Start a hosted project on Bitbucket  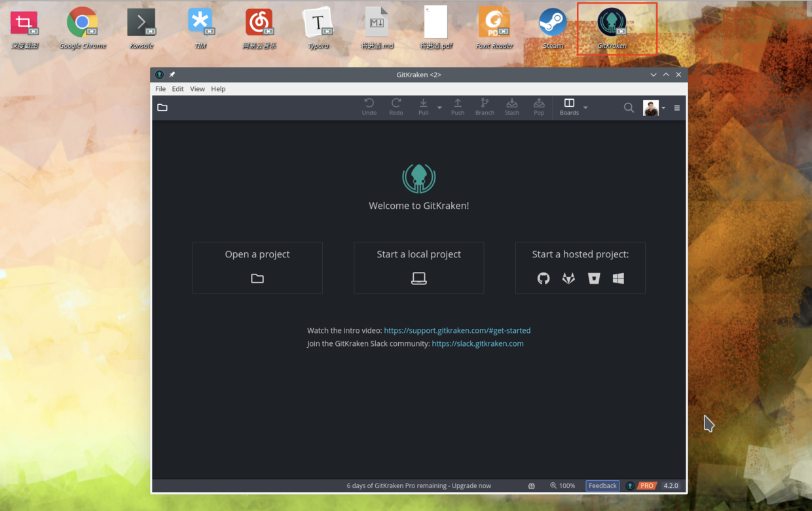594,278
